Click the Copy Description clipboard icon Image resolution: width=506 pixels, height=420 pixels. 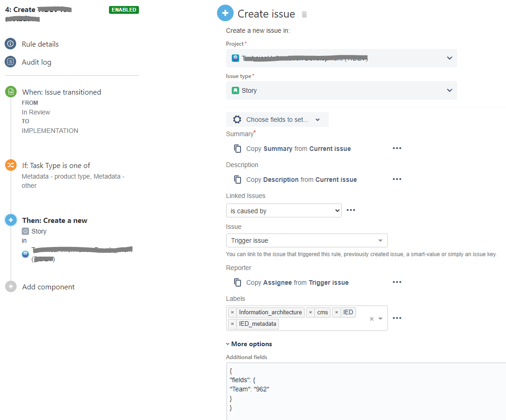point(237,179)
